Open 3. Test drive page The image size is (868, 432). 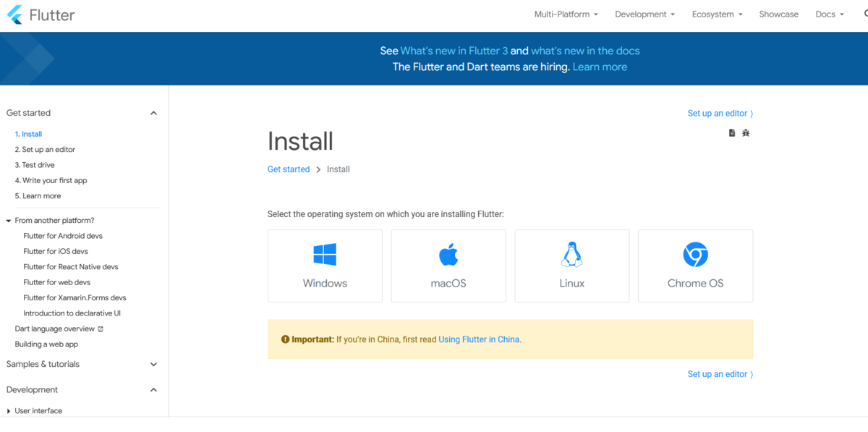click(35, 165)
